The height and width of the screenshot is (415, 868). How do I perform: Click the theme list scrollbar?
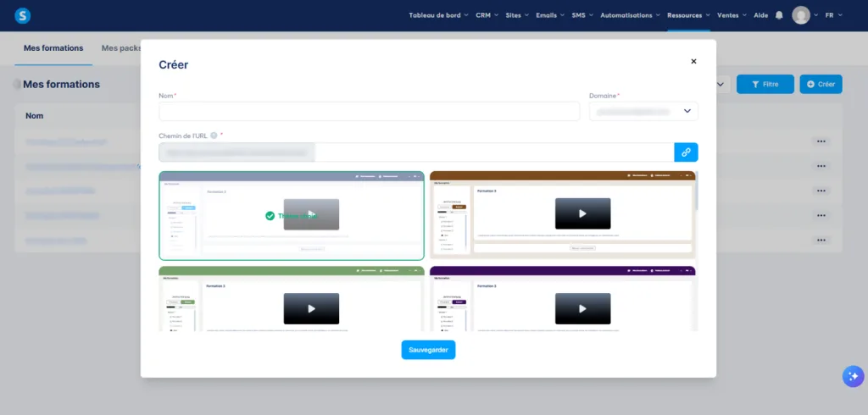(697, 191)
